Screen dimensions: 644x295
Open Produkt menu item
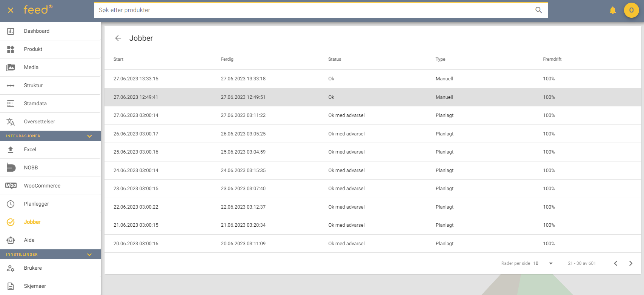[x=50, y=49]
